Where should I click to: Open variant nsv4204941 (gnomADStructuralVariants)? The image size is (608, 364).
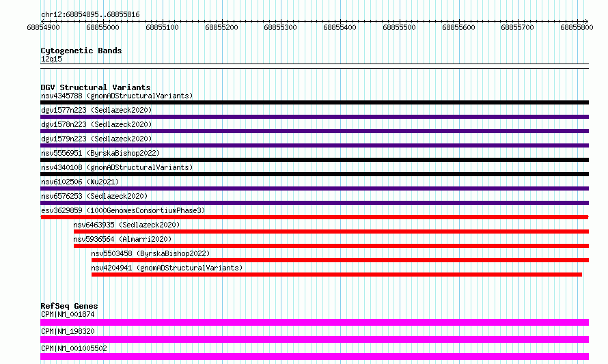167,268
